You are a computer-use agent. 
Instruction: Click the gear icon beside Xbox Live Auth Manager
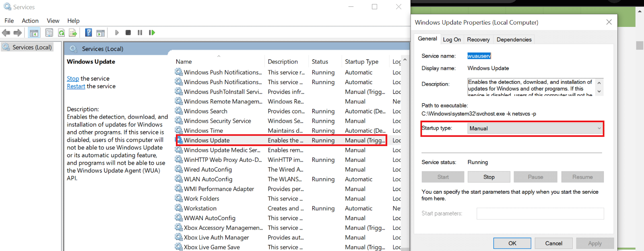click(179, 237)
